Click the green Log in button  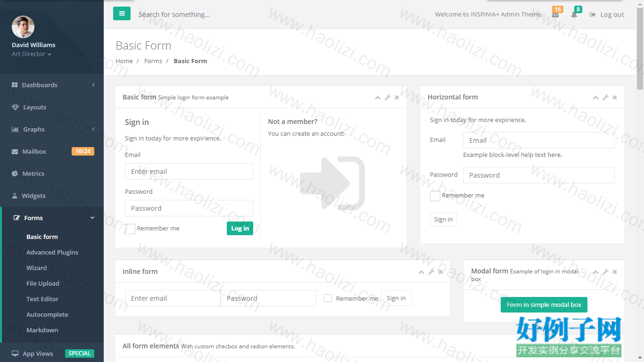pyautogui.click(x=240, y=228)
